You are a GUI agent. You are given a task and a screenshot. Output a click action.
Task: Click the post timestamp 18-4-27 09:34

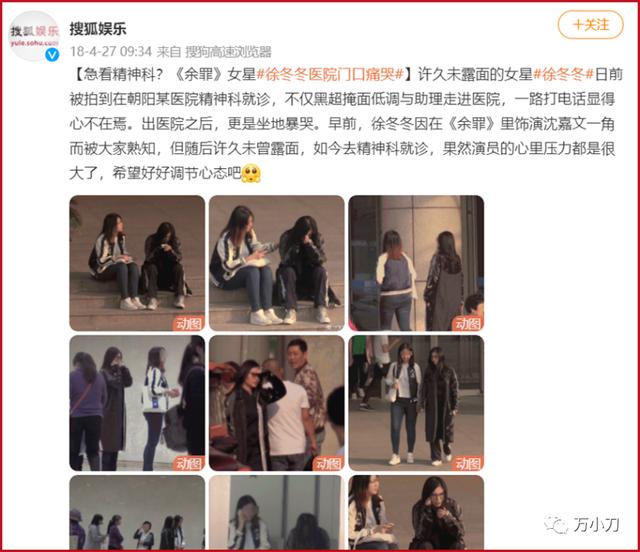(111, 52)
